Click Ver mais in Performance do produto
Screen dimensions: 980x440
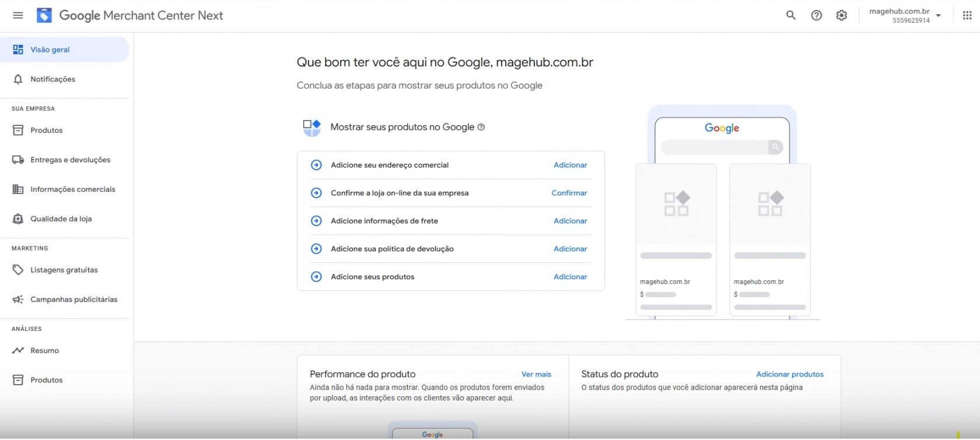(536, 374)
